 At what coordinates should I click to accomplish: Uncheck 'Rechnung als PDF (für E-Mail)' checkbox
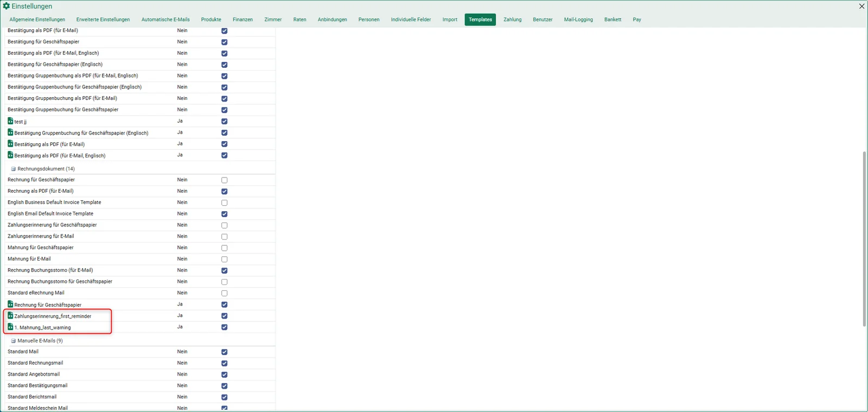(x=224, y=192)
